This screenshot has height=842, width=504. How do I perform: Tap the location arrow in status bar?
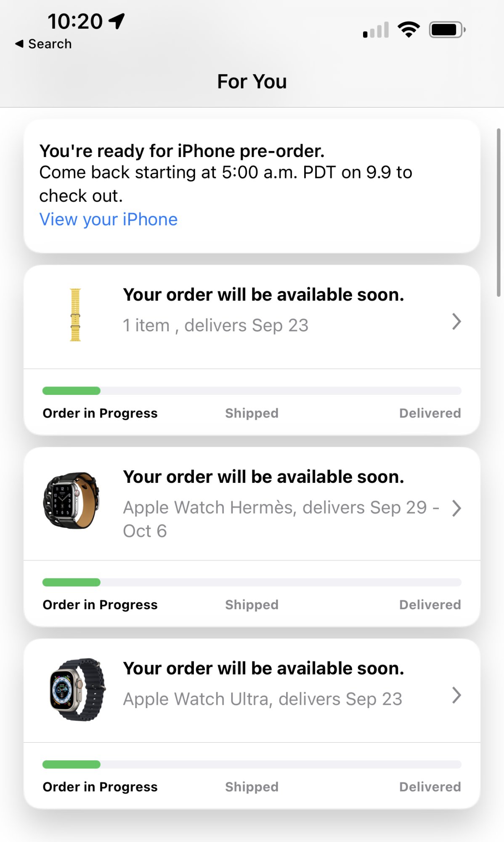click(117, 21)
